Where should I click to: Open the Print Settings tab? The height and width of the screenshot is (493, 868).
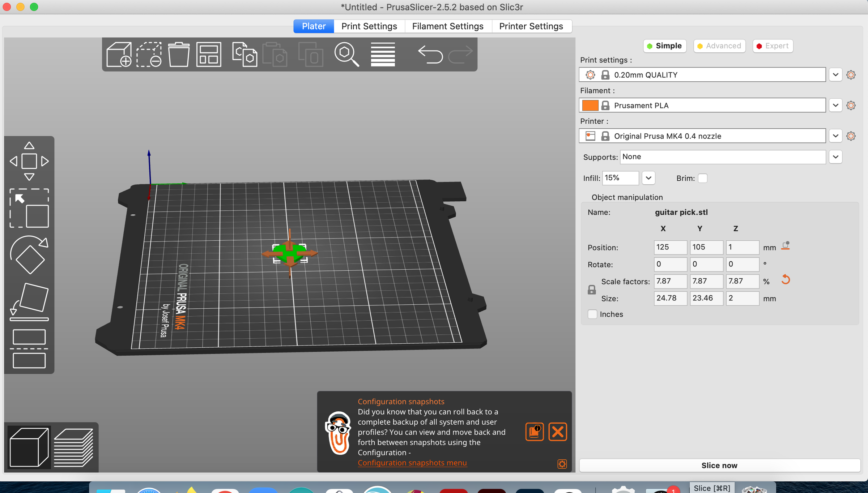click(369, 26)
